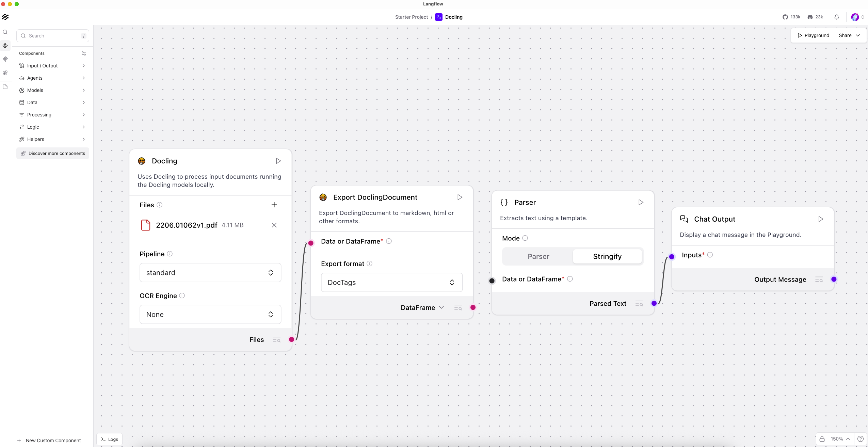
Task: Open the Export format DocTags dropdown
Action: [x=391, y=282]
